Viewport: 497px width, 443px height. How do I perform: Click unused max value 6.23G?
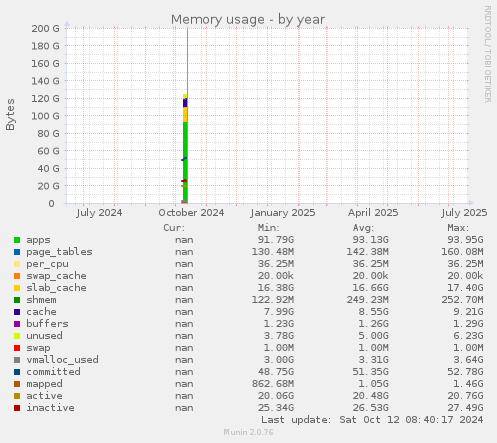pyautogui.click(x=468, y=336)
